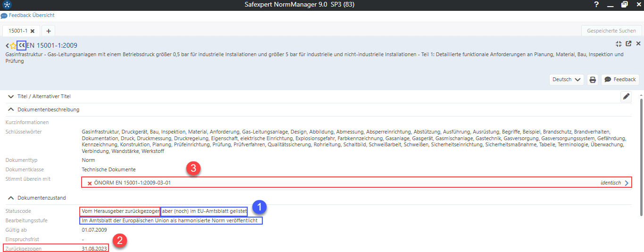Select the 15001-1 tab
644x252 pixels.
click(x=17, y=31)
